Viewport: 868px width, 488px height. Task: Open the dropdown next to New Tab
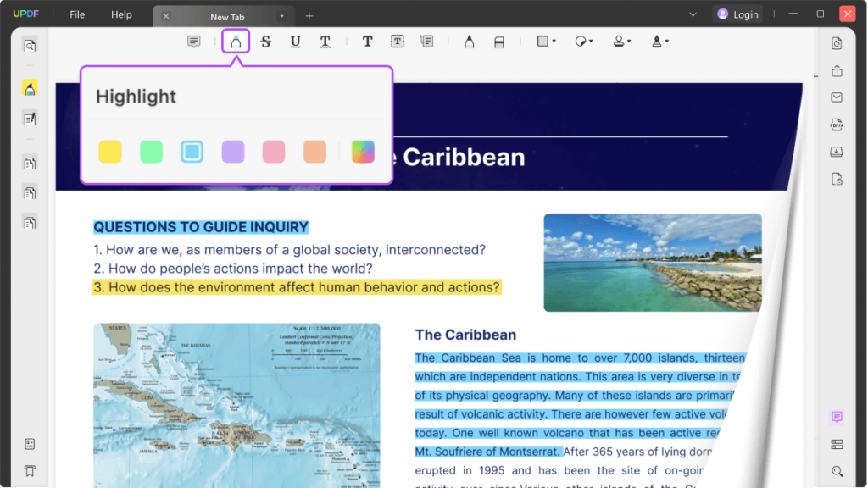(x=281, y=14)
